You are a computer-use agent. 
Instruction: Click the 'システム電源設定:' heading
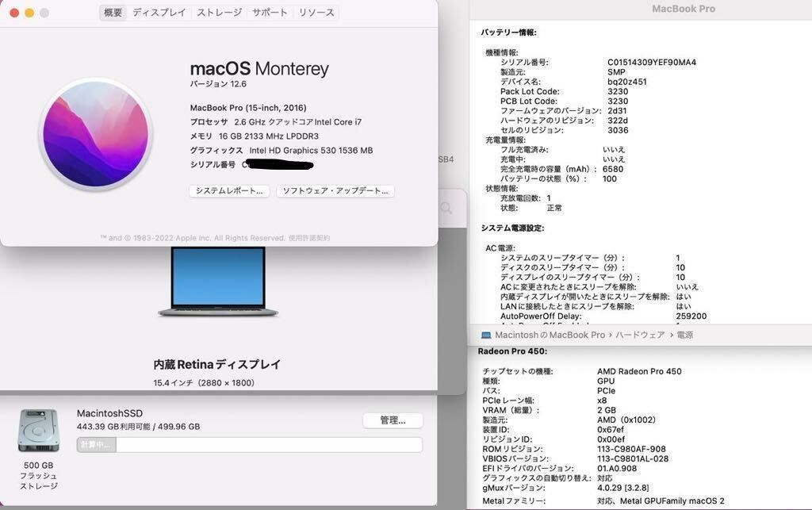coord(513,228)
